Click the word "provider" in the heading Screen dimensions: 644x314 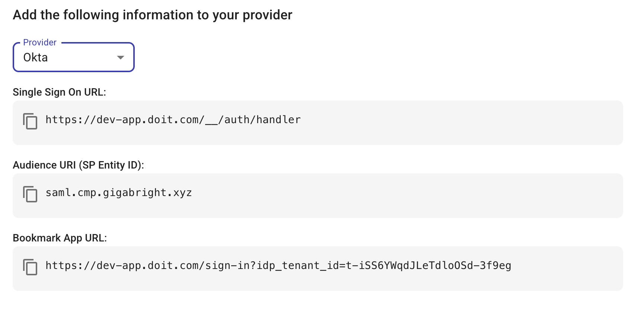pyautogui.click(x=267, y=15)
